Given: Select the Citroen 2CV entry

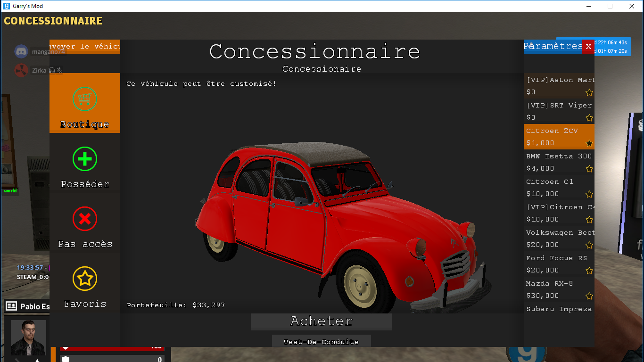Looking at the screenshot, I should click(x=559, y=137).
